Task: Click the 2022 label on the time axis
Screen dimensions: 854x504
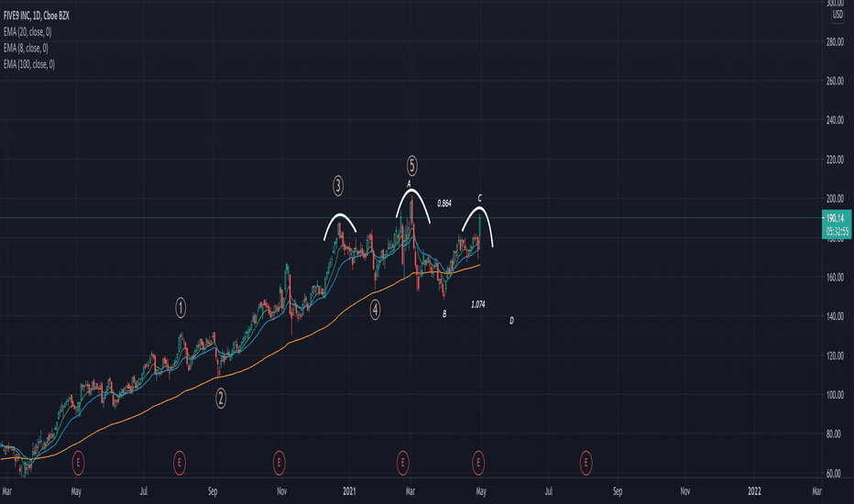Action: 754,491
